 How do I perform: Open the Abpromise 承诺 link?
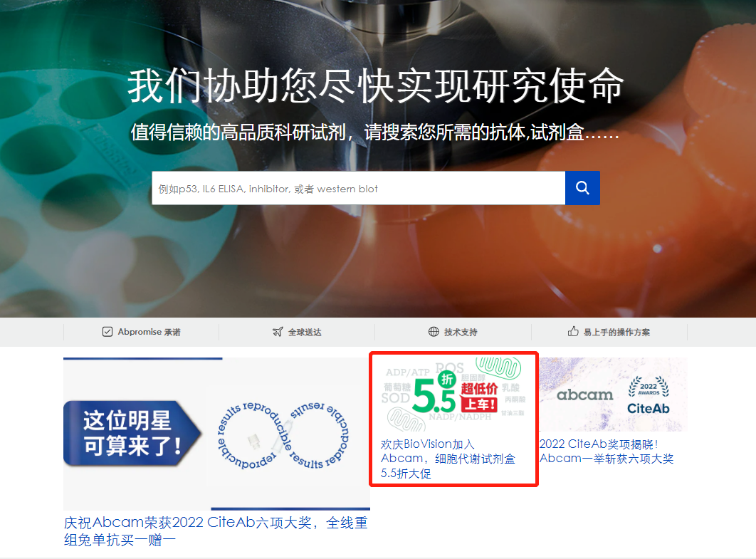(x=149, y=332)
